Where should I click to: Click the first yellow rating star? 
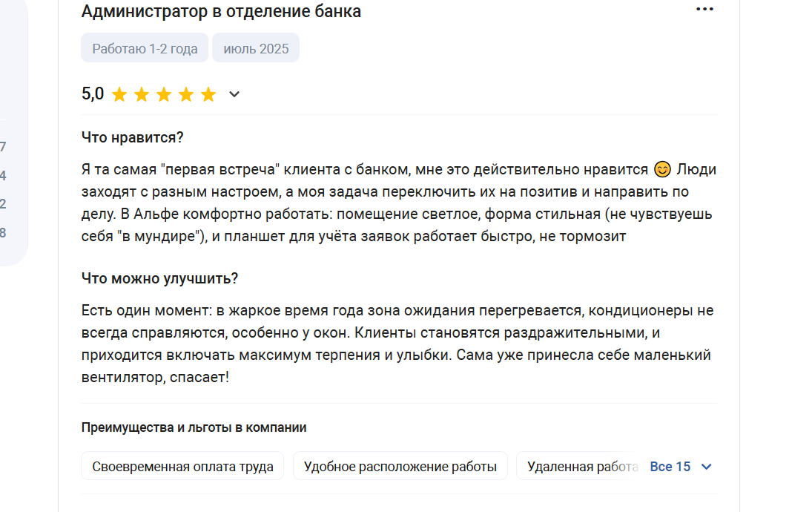pos(119,94)
